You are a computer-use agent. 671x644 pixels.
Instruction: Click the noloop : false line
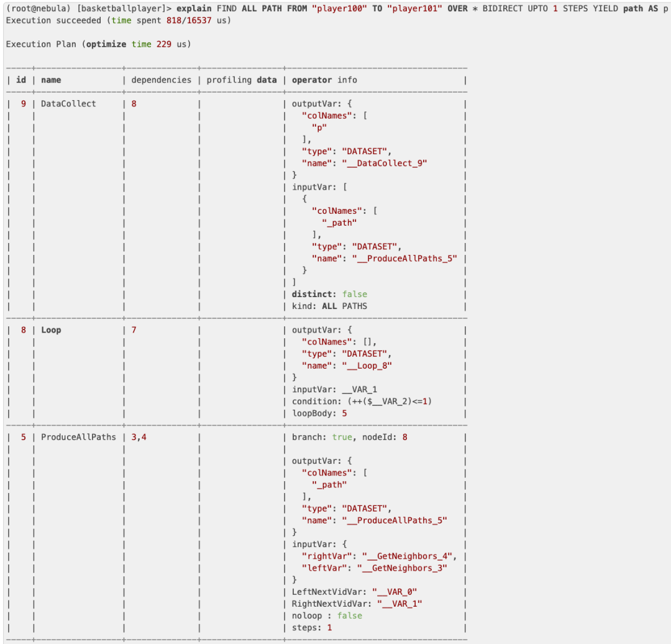(x=327, y=615)
